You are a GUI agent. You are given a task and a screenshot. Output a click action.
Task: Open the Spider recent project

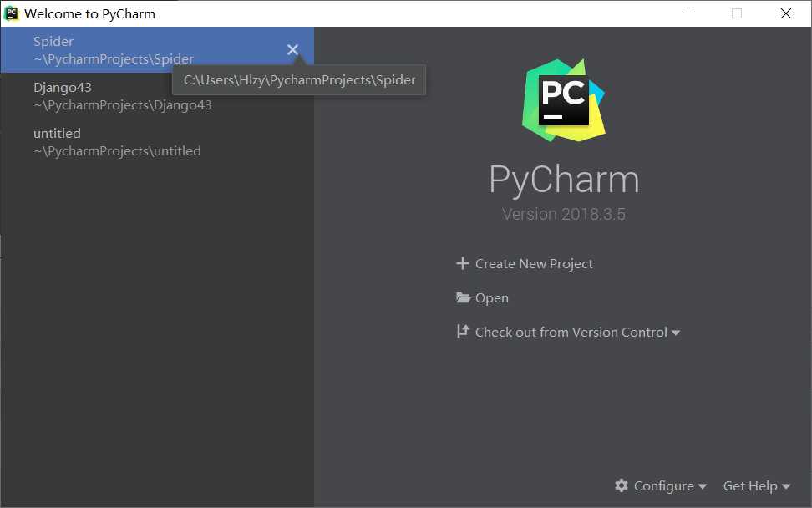pos(157,49)
